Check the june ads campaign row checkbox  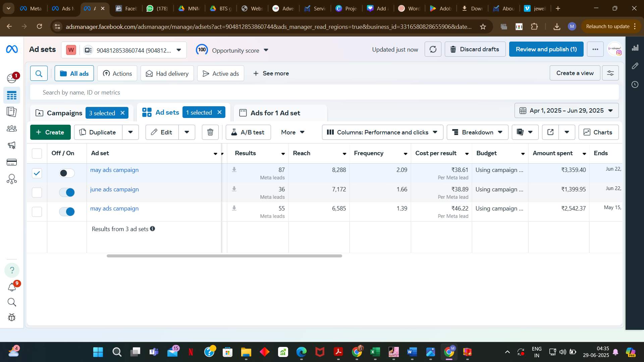point(37,192)
